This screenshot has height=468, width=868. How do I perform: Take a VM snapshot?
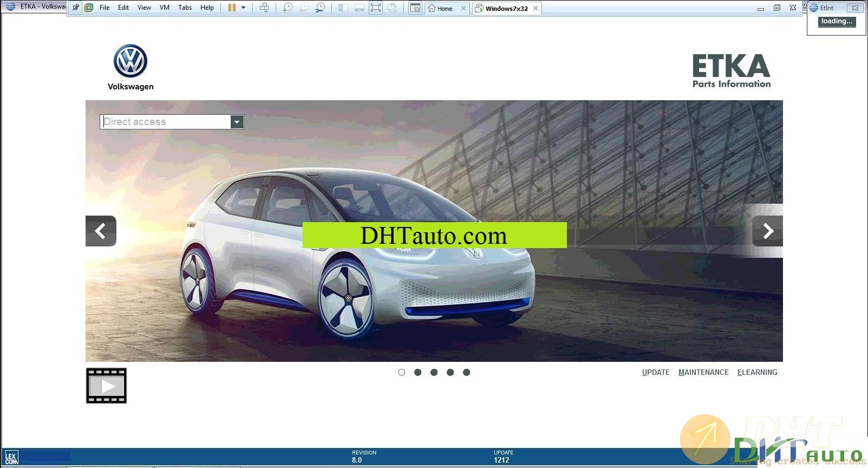coord(288,8)
